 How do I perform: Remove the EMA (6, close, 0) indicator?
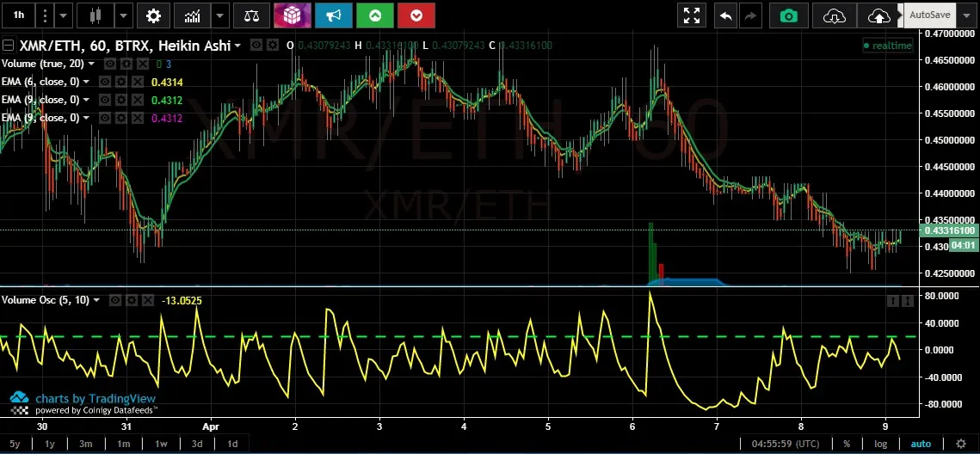138,82
